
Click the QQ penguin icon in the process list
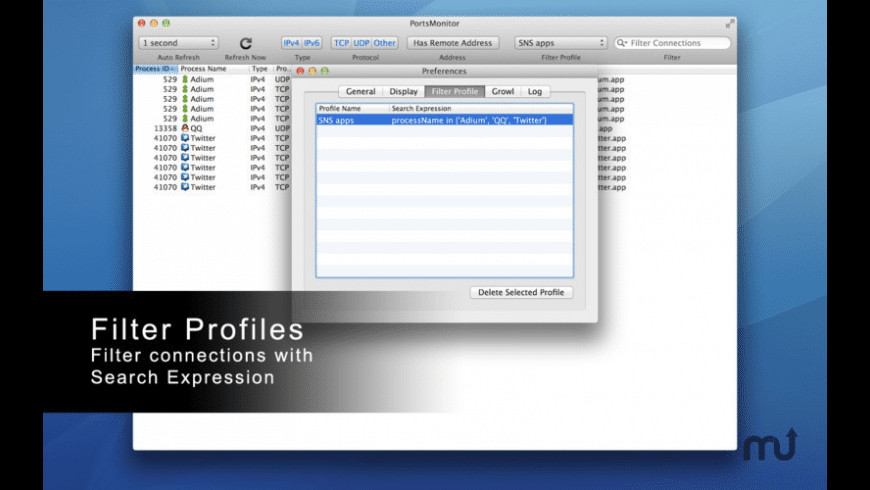[x=185, y=128]
